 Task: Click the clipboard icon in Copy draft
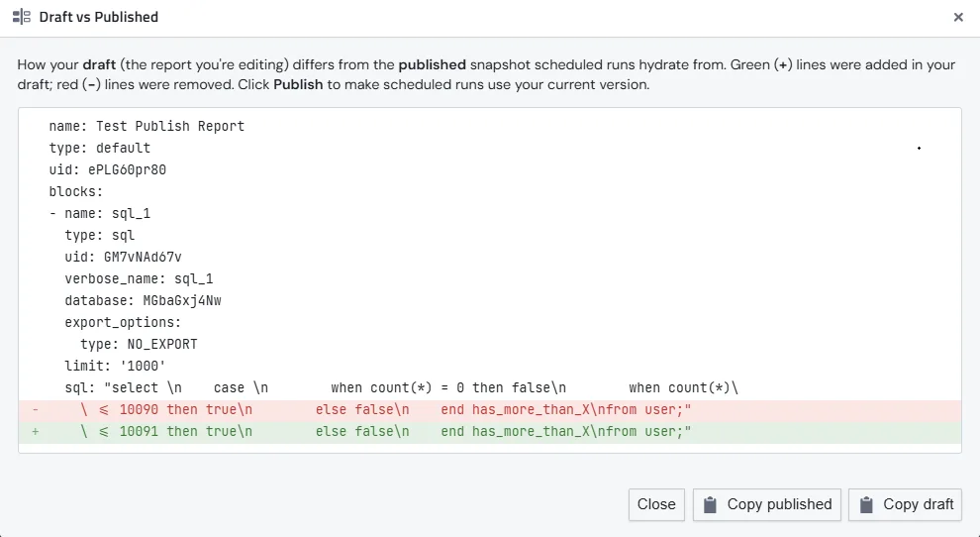coord(865,504)
